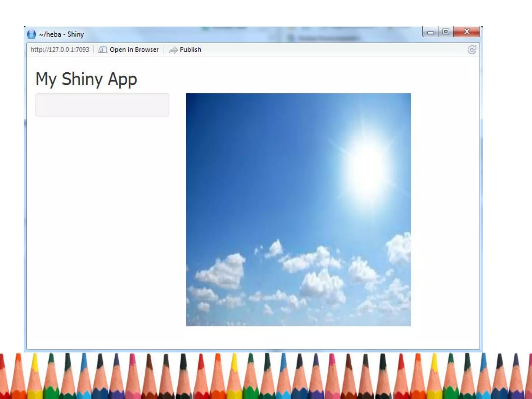Click the bright sun in the sky image
Viewport: 532px width, 399px height.
click(x=366, y=169)
